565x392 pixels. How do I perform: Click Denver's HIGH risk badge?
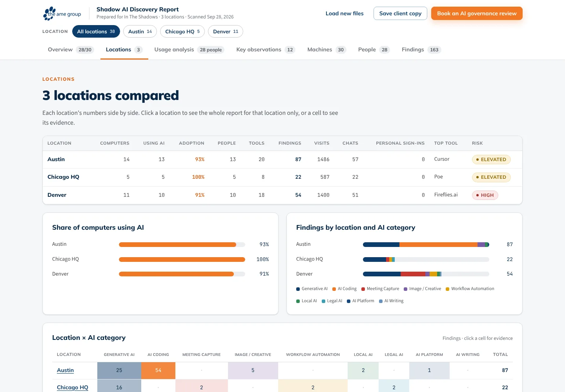[x=485, y=195]
